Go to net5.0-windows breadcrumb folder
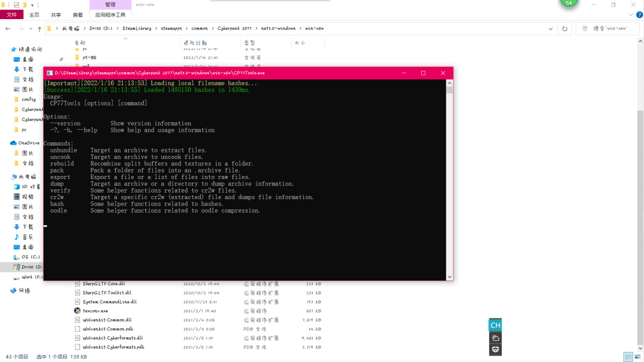Image resolution: width=644 pixels, height=362 pixels. 278,29
